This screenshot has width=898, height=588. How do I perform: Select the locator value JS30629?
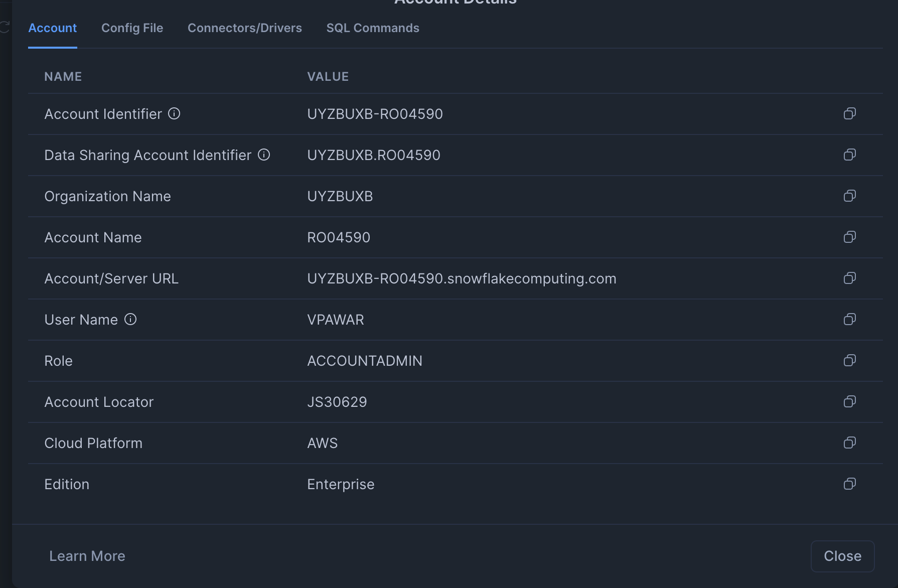337,402
